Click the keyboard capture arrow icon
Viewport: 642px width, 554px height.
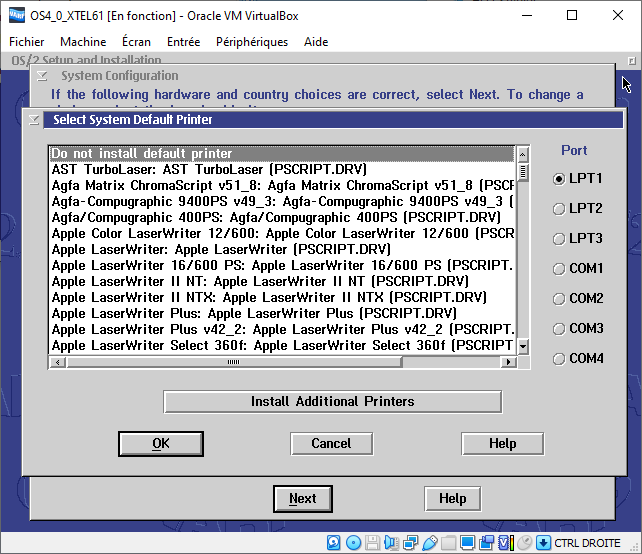point(543,543)
